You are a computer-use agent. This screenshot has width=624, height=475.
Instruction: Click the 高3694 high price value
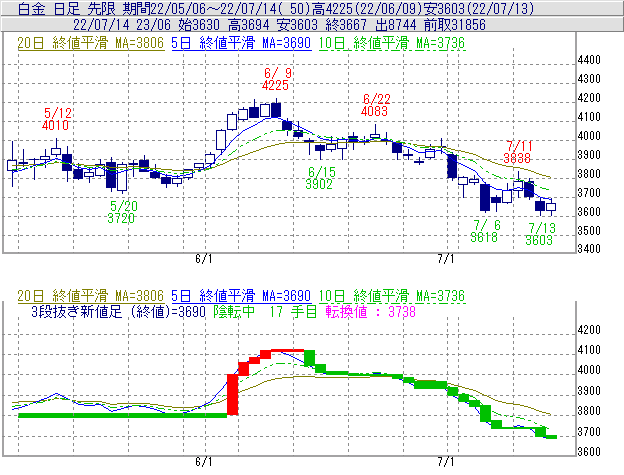[248, 25]
